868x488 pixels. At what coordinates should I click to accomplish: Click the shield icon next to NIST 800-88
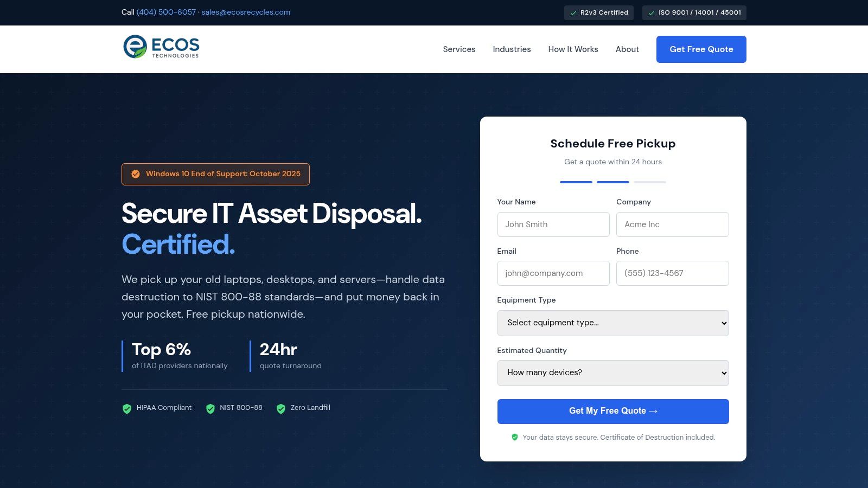pyautogui.click(x=209, y=408)
